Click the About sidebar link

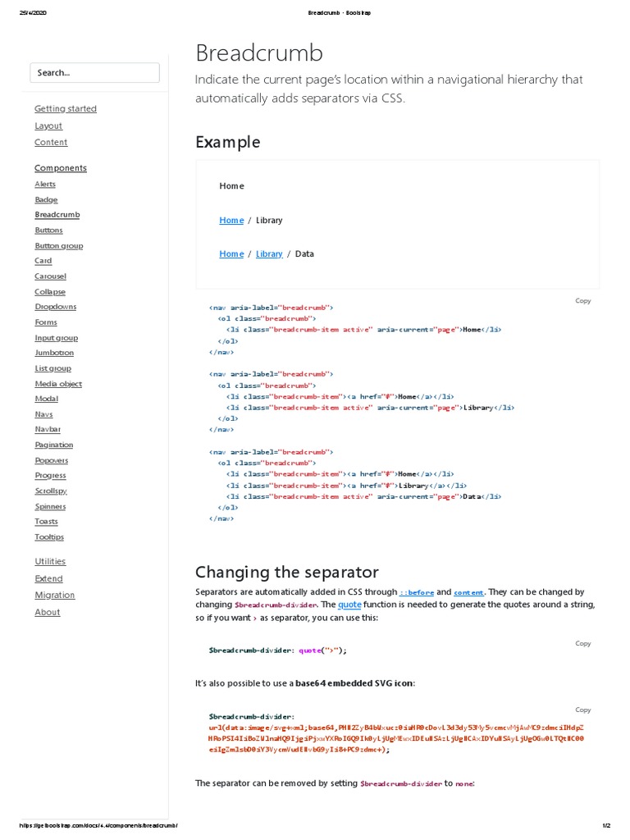click(48, 612)
